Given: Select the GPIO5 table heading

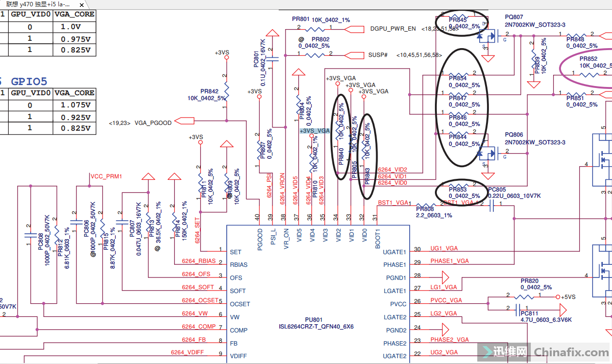Looking at the screenshot, I should (29, 82).
